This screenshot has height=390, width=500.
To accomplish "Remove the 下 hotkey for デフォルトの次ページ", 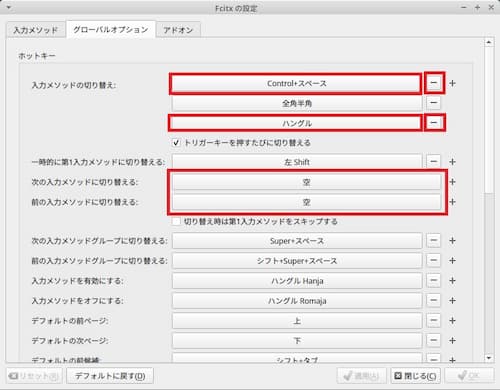I will tap(433, 340).
